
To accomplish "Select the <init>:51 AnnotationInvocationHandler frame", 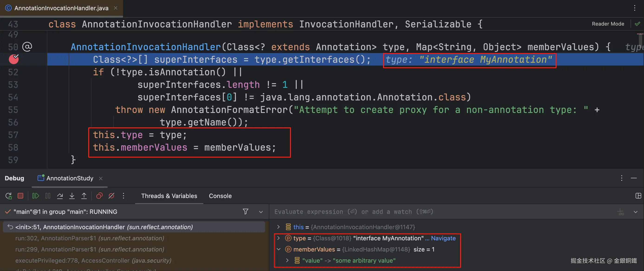I will coord(134,227).
